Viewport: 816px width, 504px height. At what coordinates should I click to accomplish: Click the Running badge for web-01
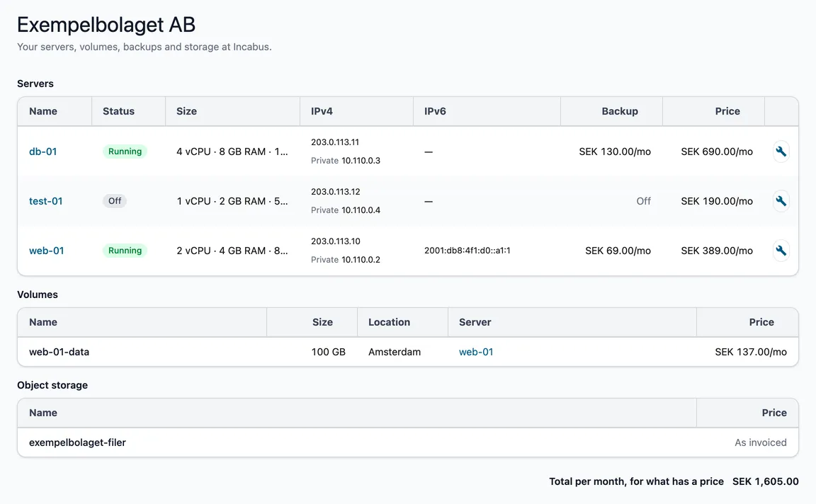(125, 250)
